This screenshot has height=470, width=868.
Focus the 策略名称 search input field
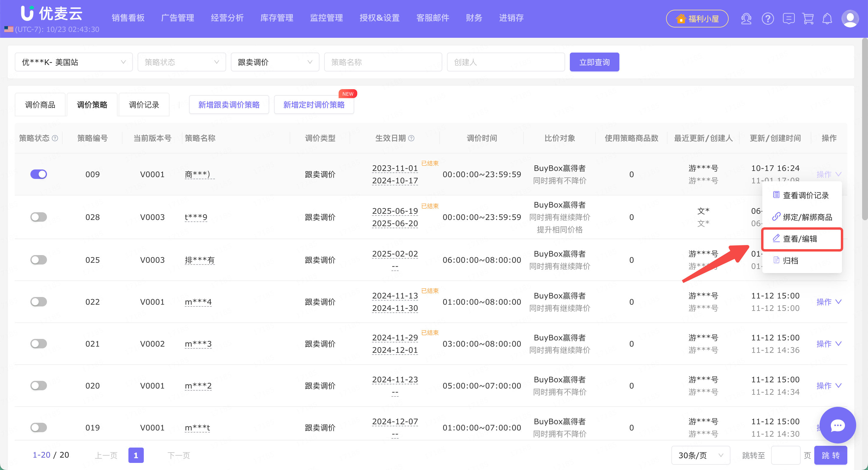pos(383,62)
